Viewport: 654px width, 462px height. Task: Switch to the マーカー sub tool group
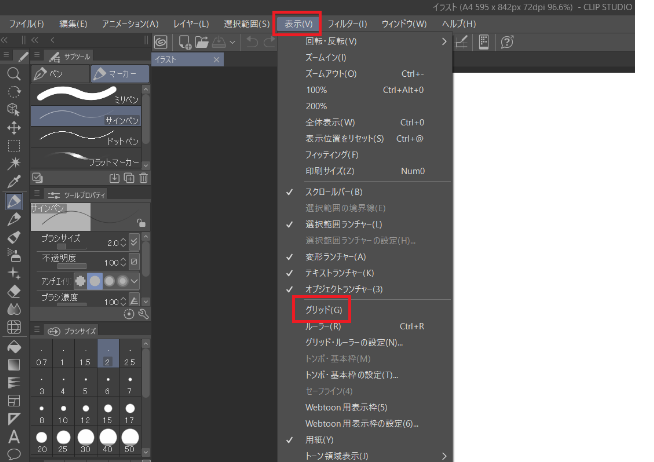pyautogui.click(x=119, y=74)
